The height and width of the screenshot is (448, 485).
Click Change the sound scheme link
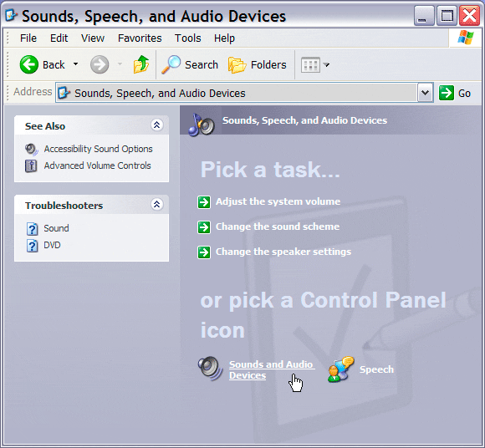pos(278,227)
